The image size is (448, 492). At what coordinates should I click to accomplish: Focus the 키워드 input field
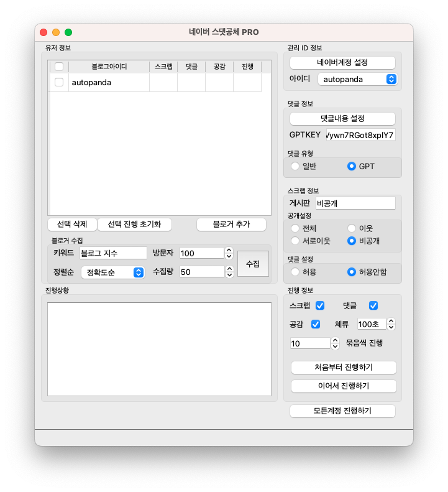click(x=113, y=253)
